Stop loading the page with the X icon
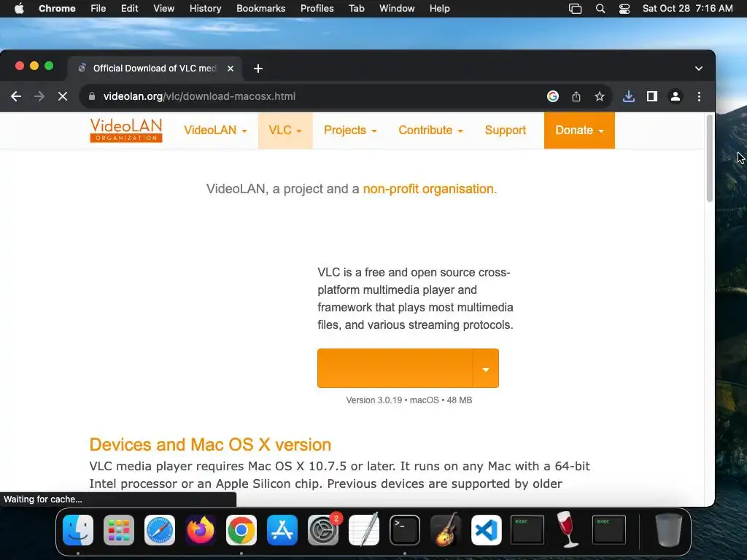This screenshot has height=560, width=747. point(63,97)
